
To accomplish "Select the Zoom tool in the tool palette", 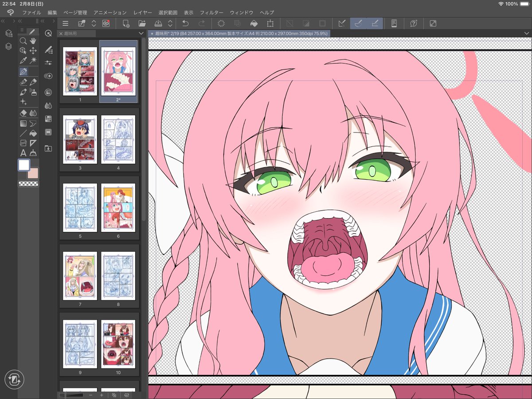I will (x=23, y=41).
